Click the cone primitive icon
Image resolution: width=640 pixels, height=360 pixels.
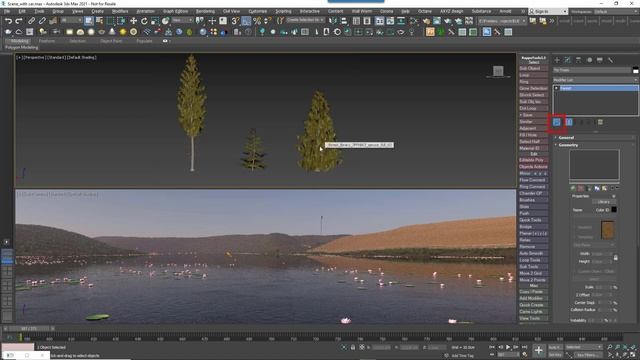(x=112, y=32)
